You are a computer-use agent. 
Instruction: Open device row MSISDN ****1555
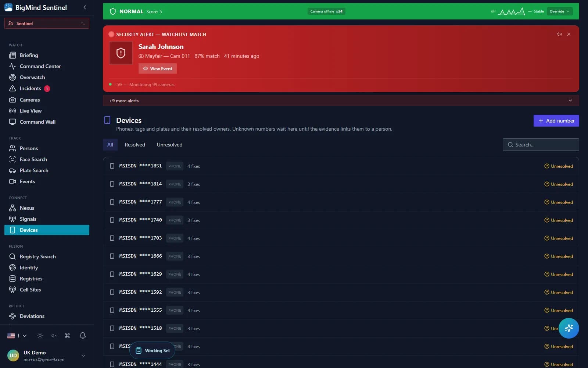pos(341,310)
